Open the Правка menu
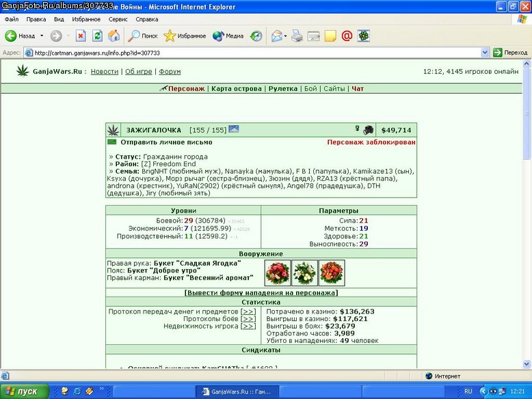Screen dimensions: 532x399 [36, 19]
